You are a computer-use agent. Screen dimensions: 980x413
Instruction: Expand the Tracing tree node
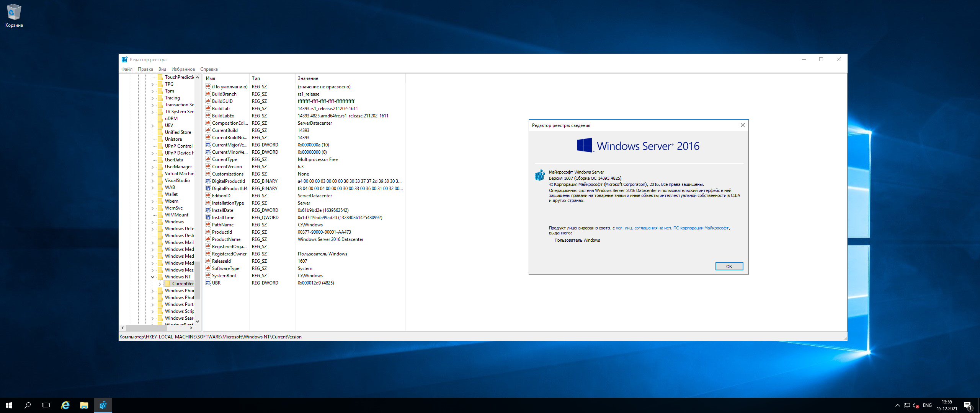[x=152, y=98]
